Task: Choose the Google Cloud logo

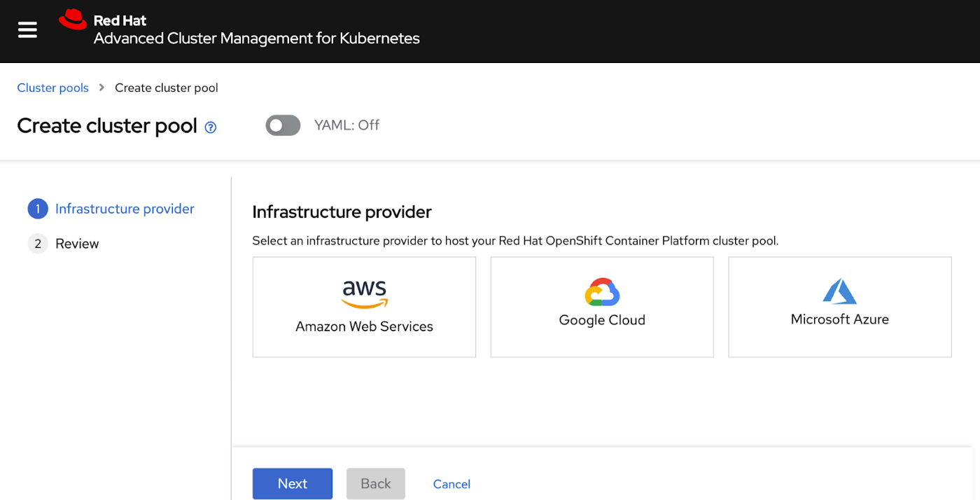Action: click(602, 292)
